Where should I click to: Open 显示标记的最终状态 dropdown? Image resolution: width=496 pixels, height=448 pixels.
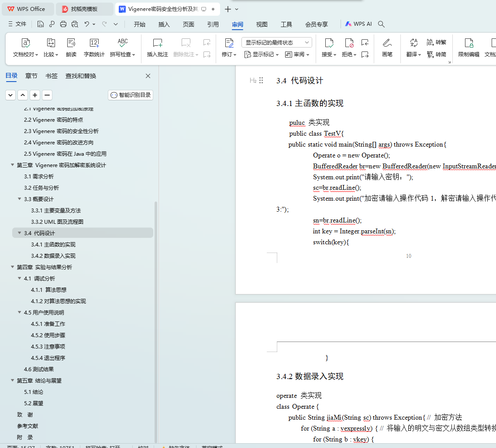point(277,42)
